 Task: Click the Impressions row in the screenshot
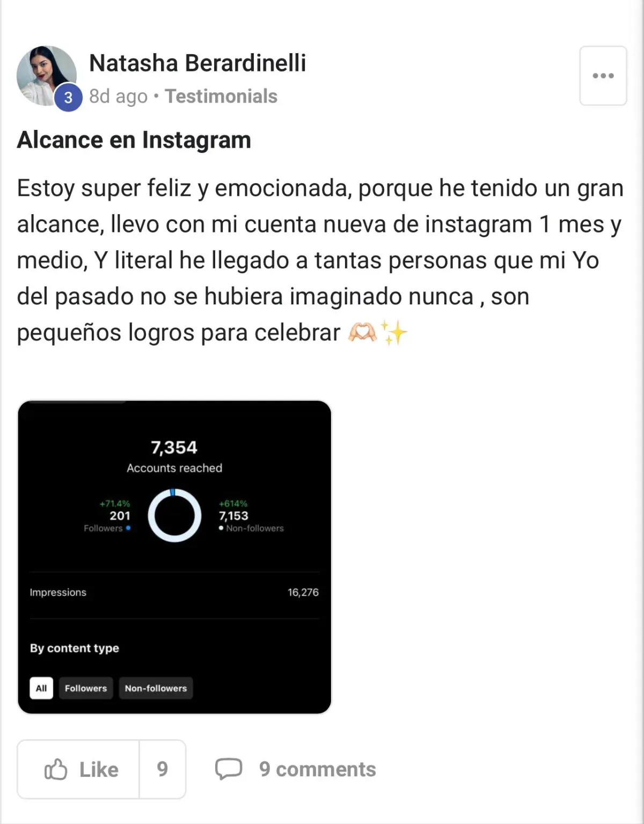coord(174,592)
